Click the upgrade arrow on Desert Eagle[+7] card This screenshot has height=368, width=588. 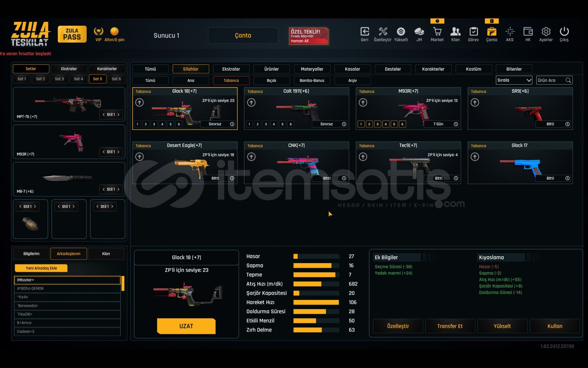pyautogui.click(x=140, y=157)
